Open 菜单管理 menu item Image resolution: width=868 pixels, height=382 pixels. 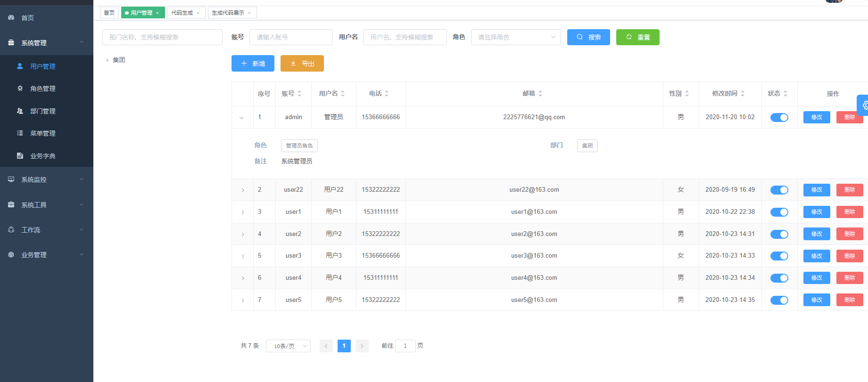click(x=47, y=133)
